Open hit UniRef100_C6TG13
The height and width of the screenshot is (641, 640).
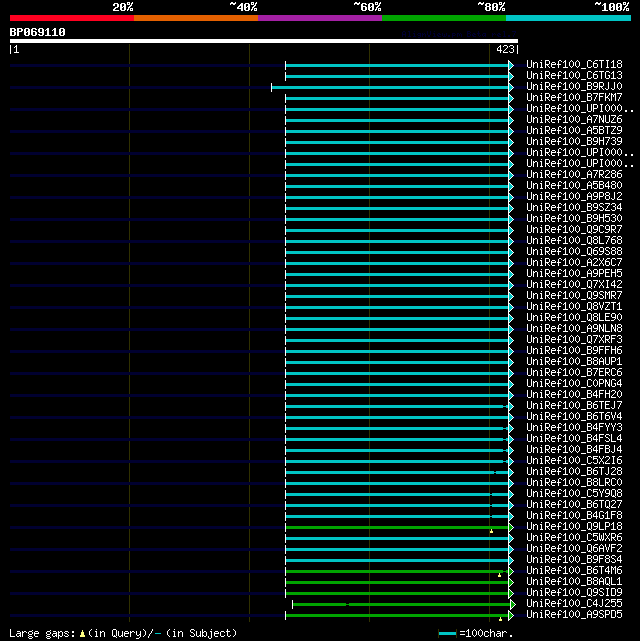point(574,75)
